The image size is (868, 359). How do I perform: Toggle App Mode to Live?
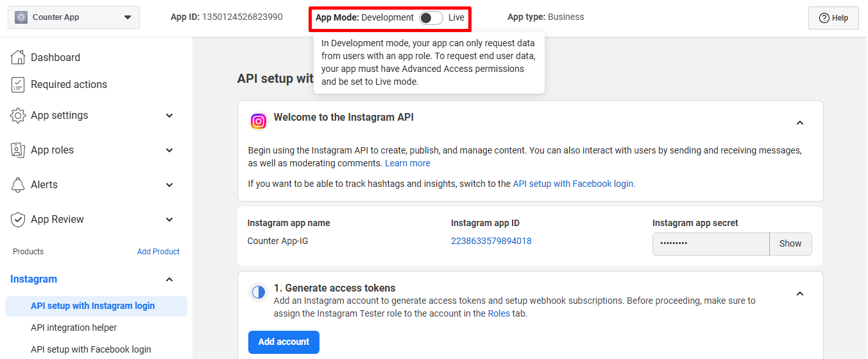(x=430, y=18)
